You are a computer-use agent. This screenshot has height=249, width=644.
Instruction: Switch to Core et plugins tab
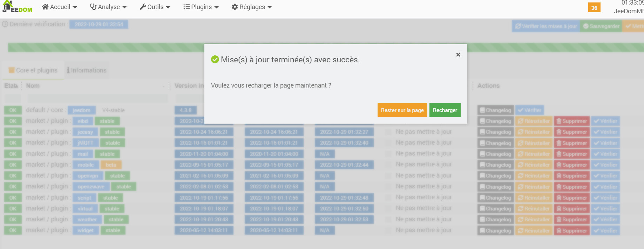[33, 70]
